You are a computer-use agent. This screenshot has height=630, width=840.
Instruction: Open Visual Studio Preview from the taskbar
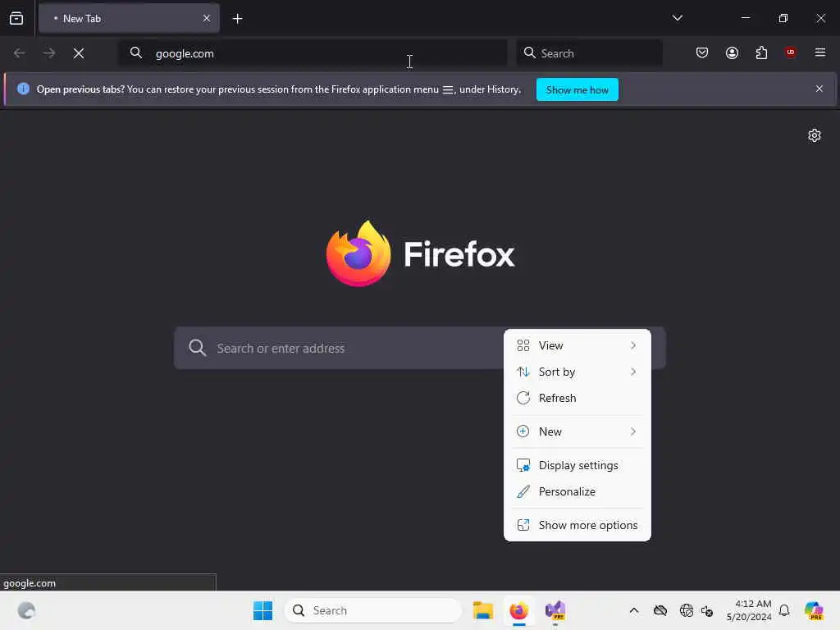coord(555,610)
